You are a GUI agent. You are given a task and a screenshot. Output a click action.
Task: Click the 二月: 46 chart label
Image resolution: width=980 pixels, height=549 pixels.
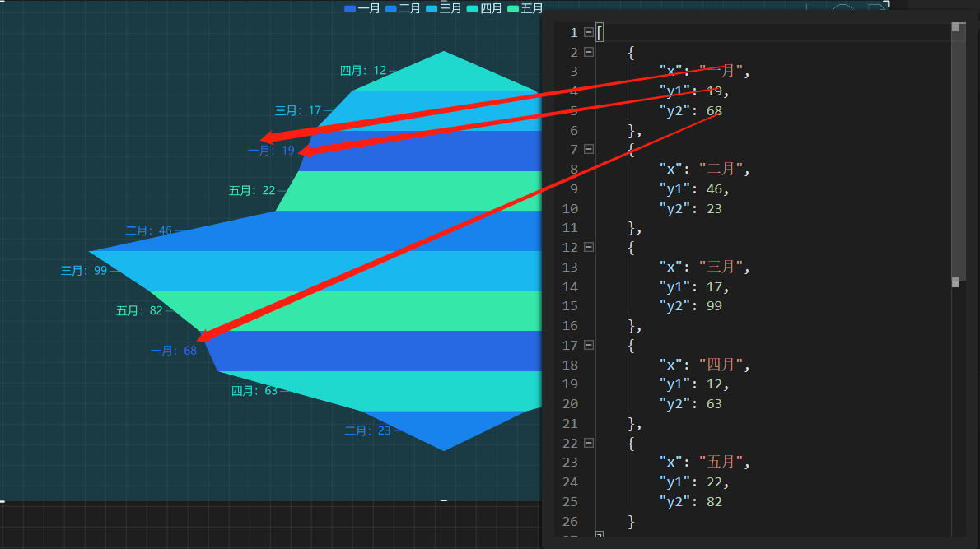click(149, 230)
